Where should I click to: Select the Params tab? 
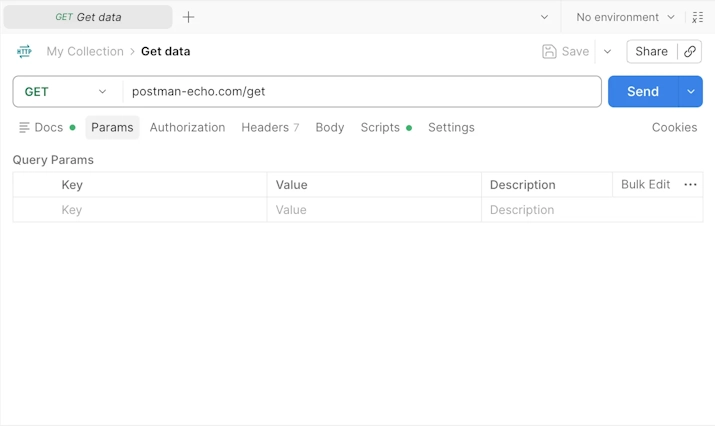[x=112, y=127]
